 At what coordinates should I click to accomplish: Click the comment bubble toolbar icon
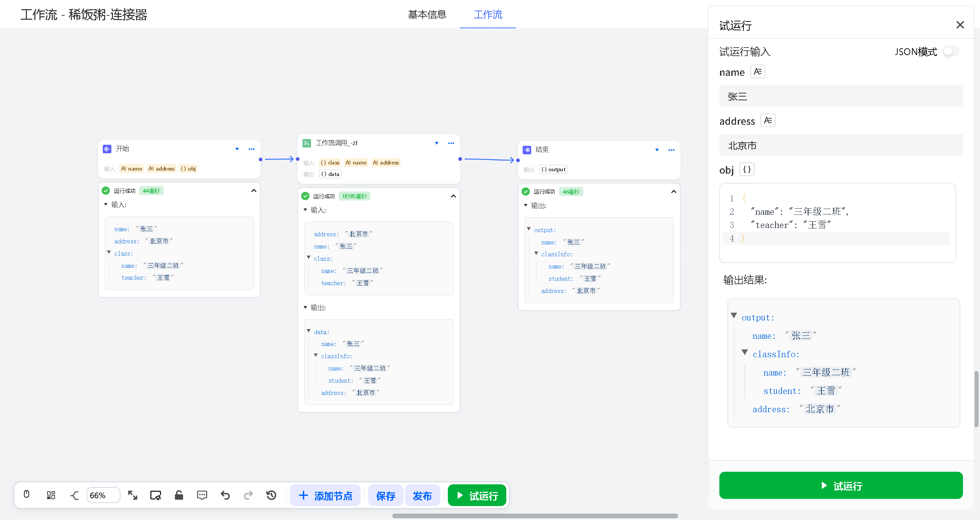click(x=202, y=495)
